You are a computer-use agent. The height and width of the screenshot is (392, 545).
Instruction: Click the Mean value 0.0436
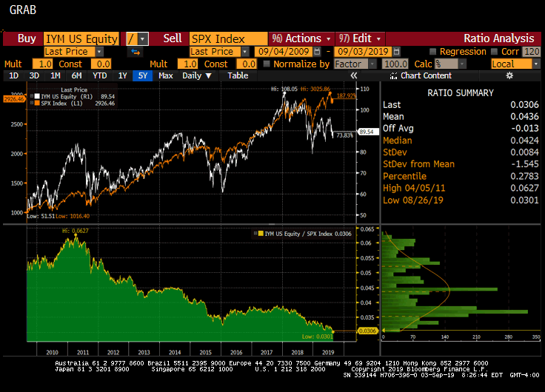(524, 117)
